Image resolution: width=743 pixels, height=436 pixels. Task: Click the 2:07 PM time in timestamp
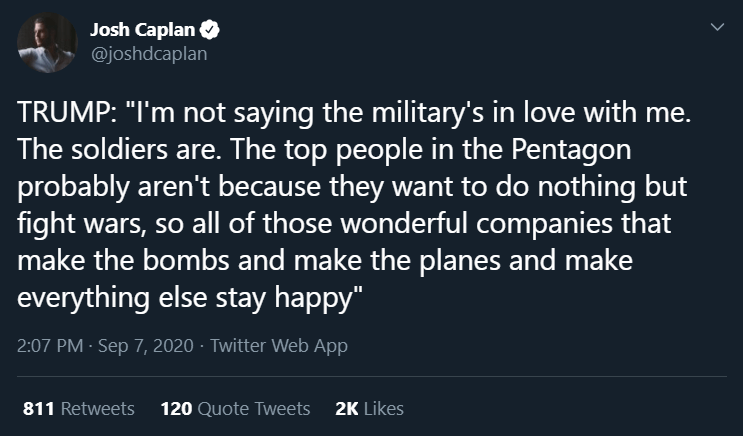click(x=52, y=346)
